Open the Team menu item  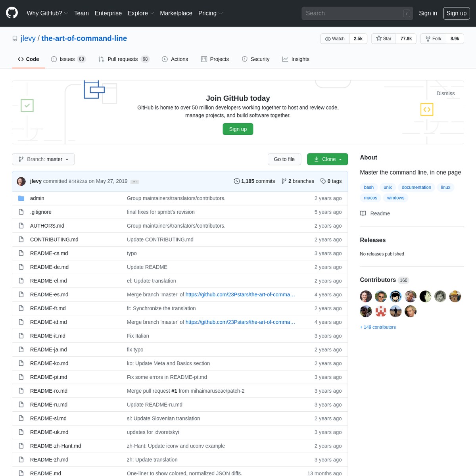tap(81, 13)
